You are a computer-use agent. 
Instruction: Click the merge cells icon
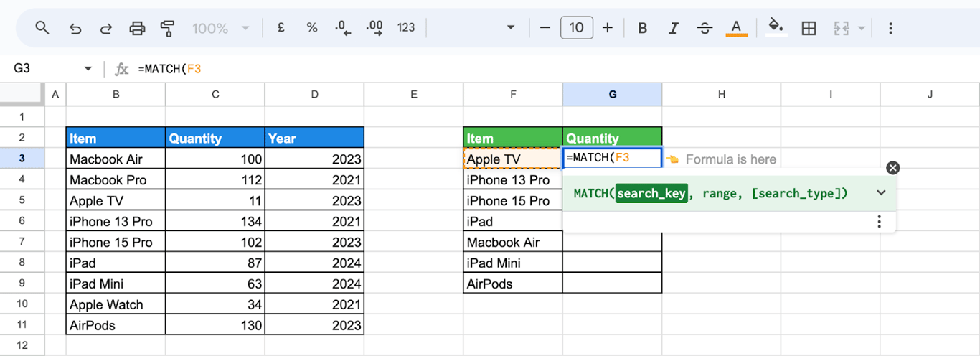[x=842, y=28]
